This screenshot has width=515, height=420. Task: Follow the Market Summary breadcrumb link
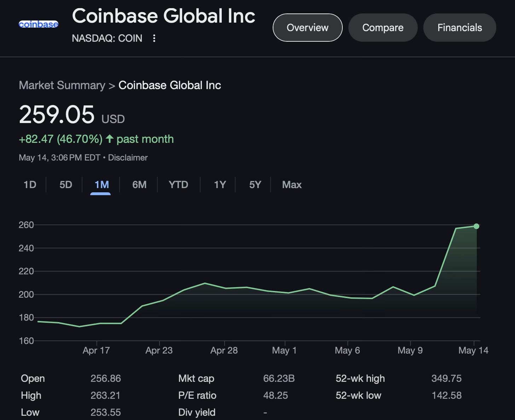pos(62,85)
